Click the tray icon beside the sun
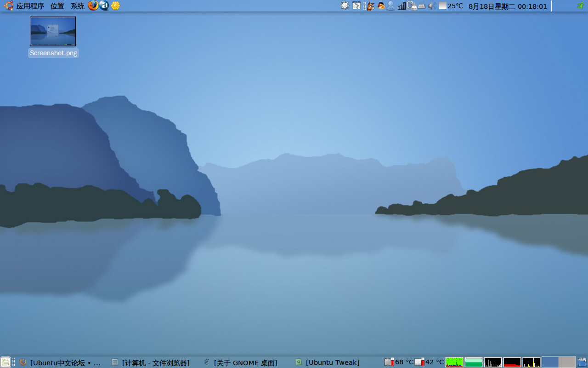Viewport: 588px width, 368px height. coord(356,6)
